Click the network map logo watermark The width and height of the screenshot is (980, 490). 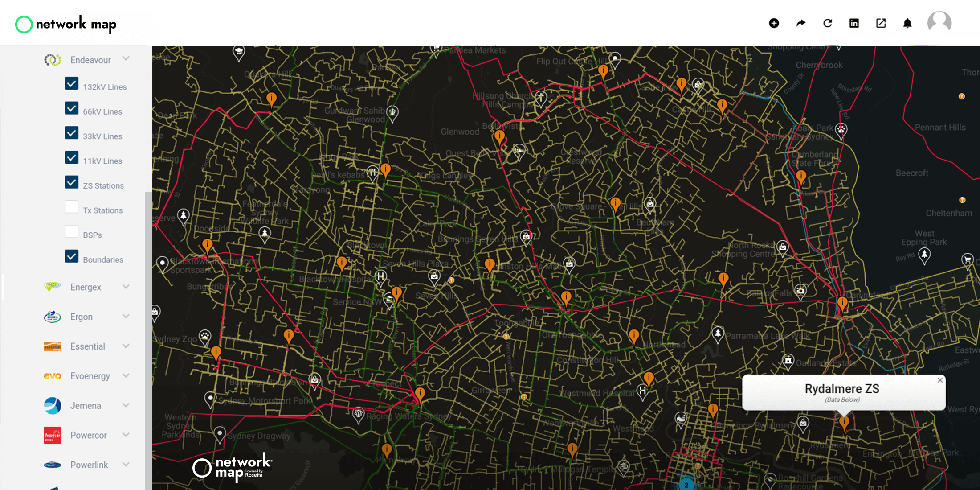232,467
